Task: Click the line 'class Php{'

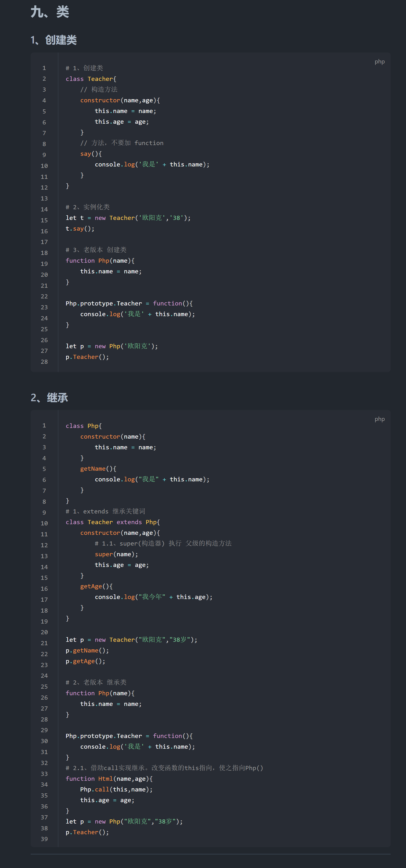Action: [84, 426]
